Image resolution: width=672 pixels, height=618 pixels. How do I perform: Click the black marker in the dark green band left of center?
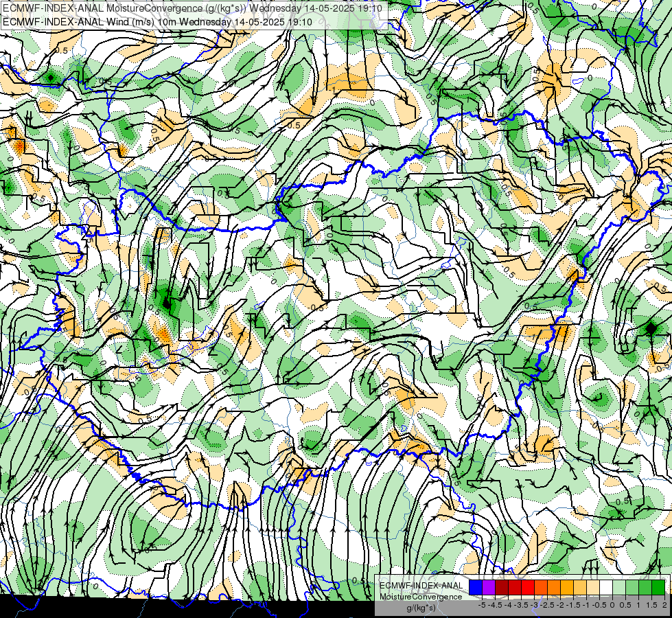click(x=167, y=304)
